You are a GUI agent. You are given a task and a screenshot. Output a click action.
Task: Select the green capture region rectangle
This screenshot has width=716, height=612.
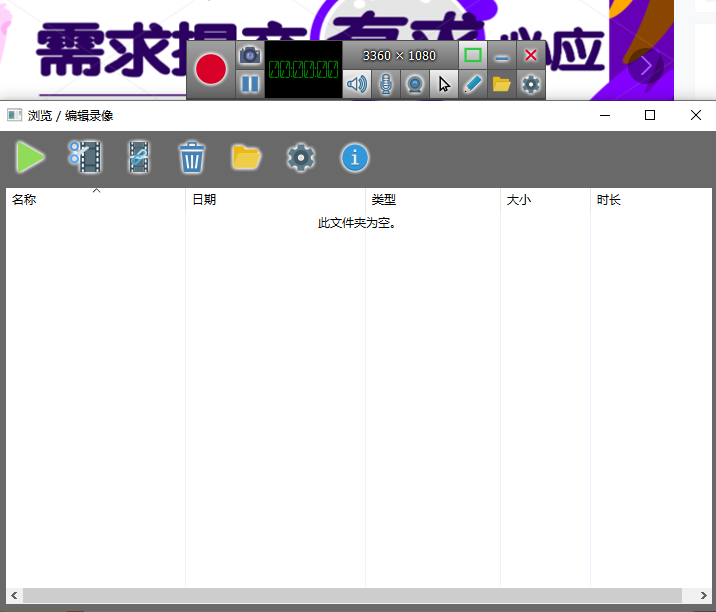(473, 56)
